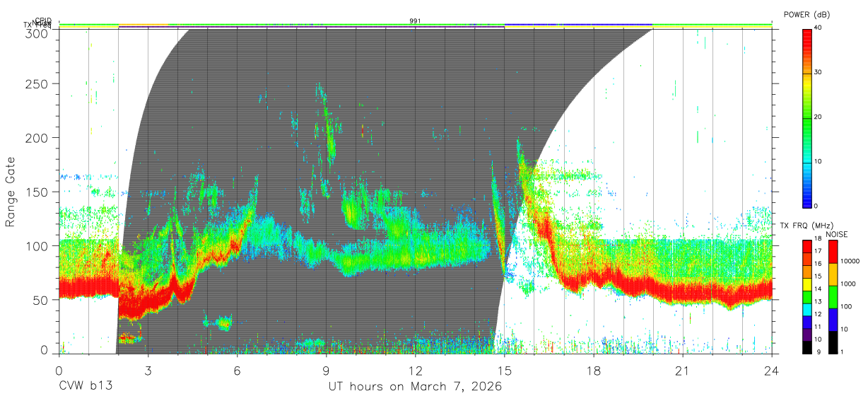Screen dimensions: 868x401
Task: Click the blue bottom of the POWER color bar
Action: 807,198
